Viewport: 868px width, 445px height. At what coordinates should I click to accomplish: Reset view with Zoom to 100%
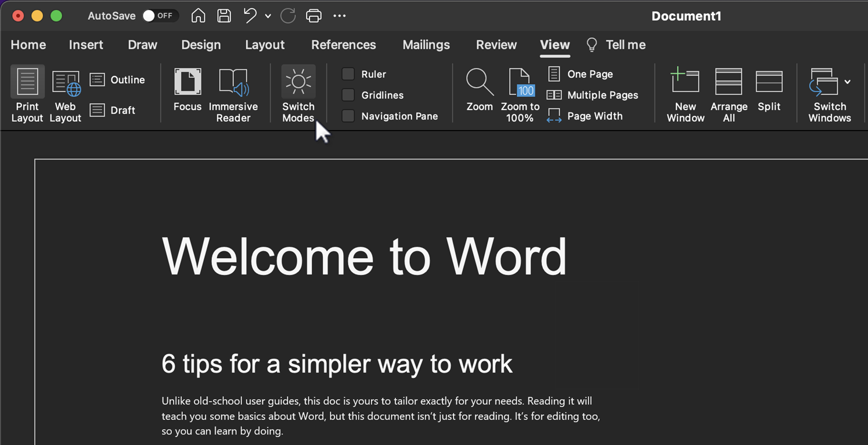click(520, 83)
